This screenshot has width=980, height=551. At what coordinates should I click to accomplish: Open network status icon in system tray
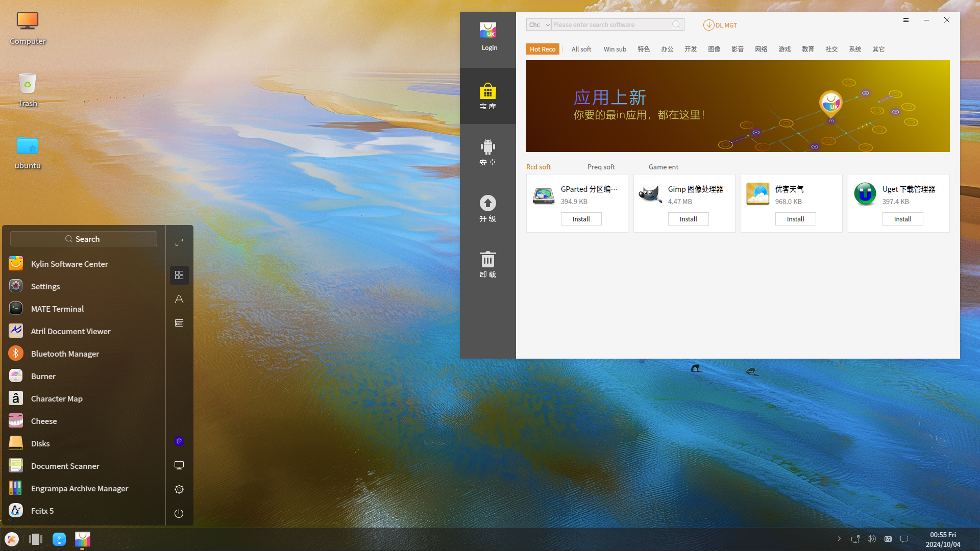(x=855, y=539)
